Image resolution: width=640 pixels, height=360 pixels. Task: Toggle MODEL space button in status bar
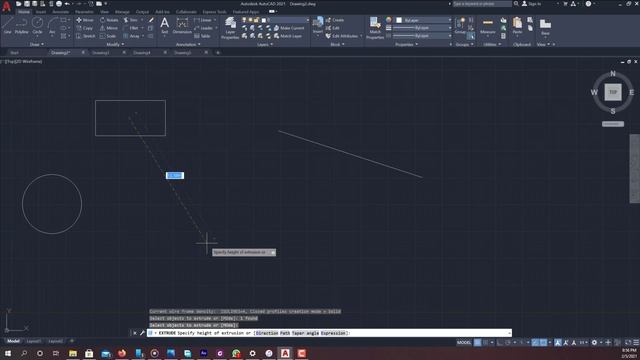(x=464, y=342)
